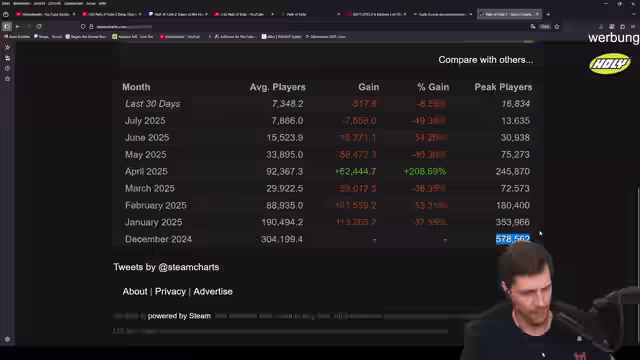Click the Peak Players column header
This screenshot has height=360, width=640.
(503, 87)
